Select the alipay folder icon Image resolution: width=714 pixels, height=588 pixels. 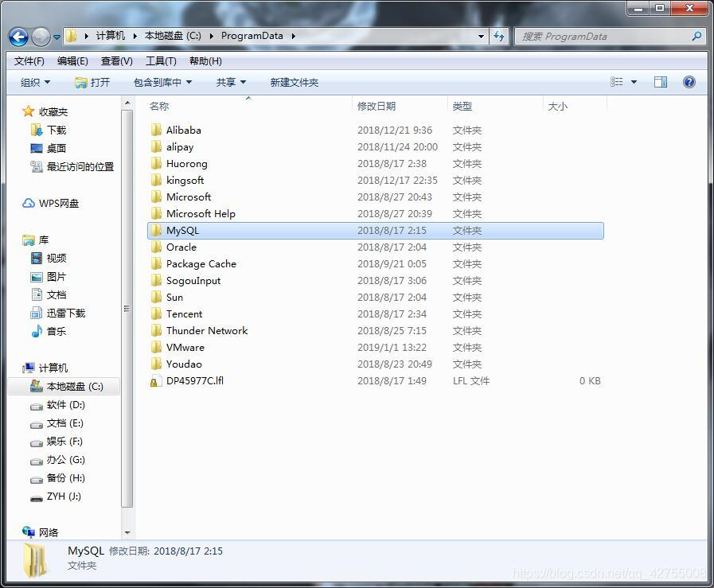[156, 146]
